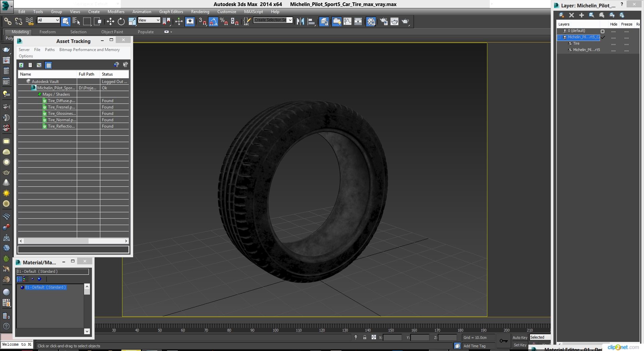Click the Status column header
This screenshot has height=351, width=644.
[x=114, y=74]
